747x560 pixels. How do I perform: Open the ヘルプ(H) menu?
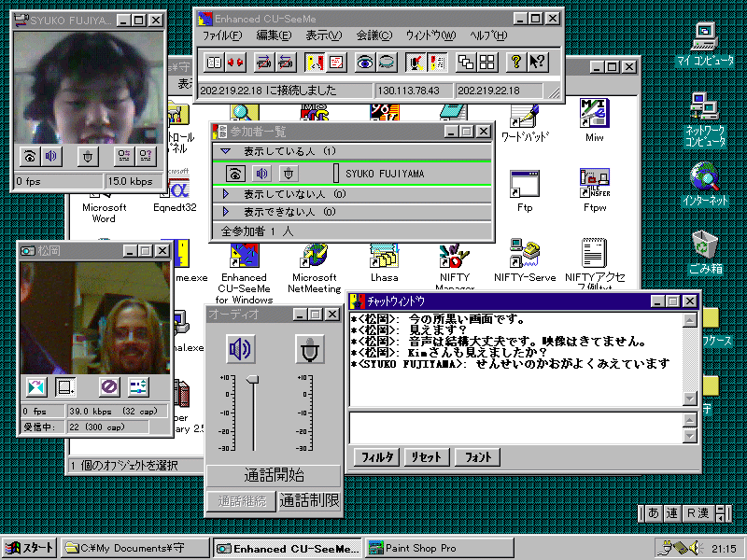point(488,35)
